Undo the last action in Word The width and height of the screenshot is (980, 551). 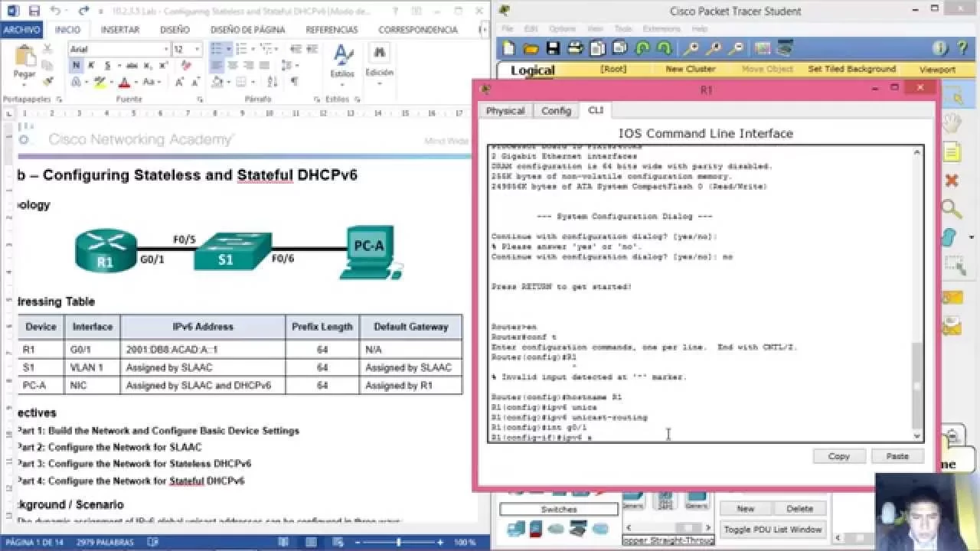click(55, 11)
